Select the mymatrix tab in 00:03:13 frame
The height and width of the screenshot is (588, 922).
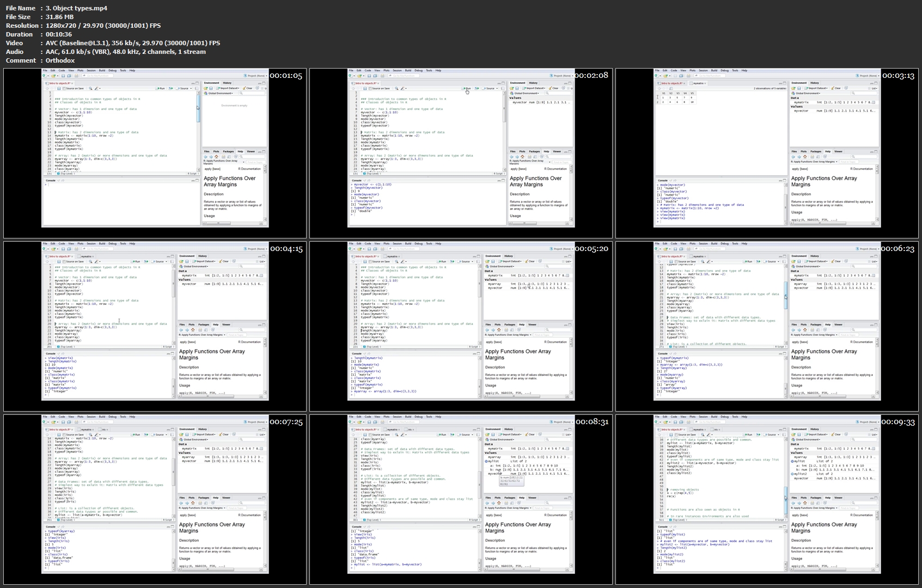(x=698, y=83)
